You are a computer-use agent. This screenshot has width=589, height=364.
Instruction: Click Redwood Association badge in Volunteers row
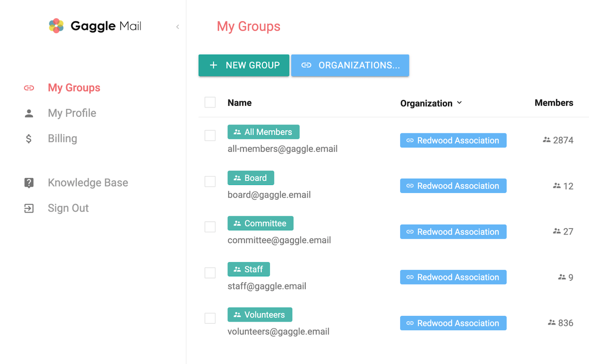[x=453, y=324]
